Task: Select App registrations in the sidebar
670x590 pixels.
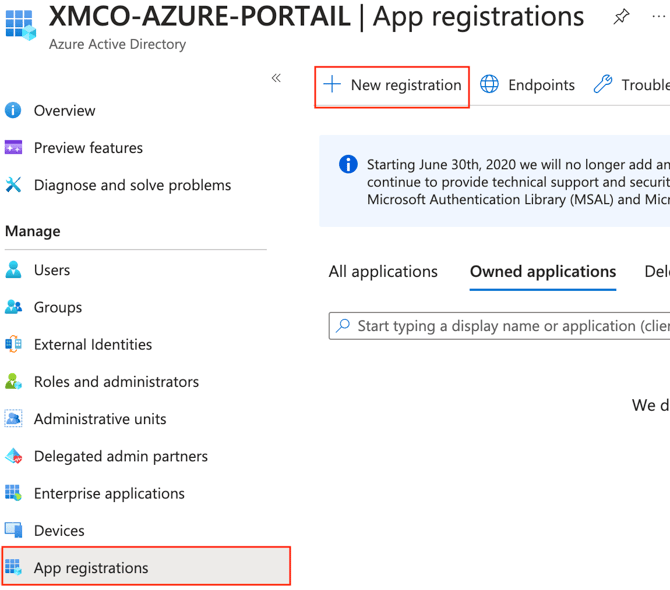Action: [x=90, y=567]
